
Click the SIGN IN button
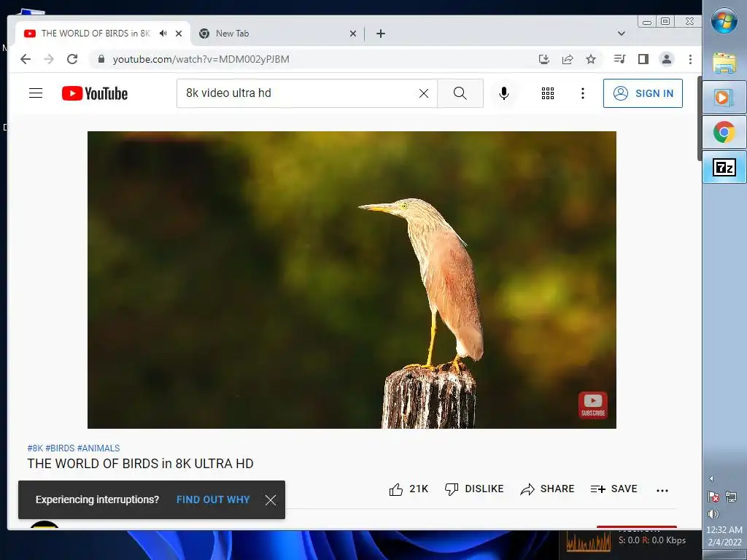click(x=643, y=93)
